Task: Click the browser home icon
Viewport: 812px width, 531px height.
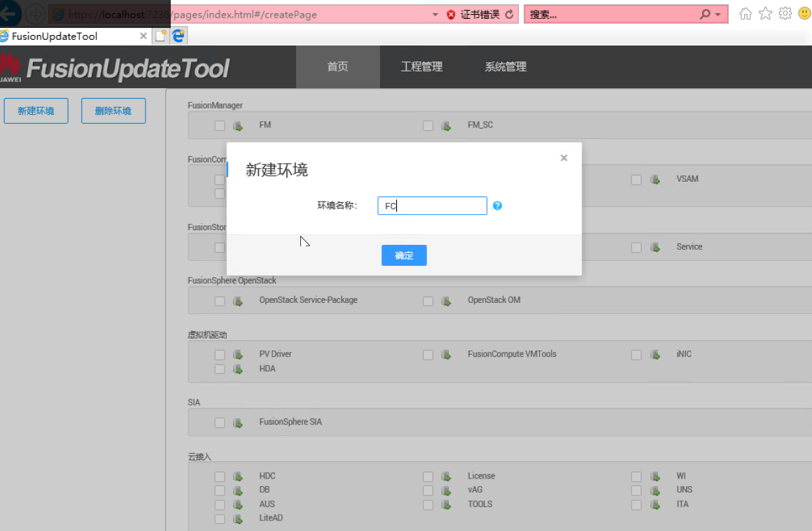Action: (745, 14)
